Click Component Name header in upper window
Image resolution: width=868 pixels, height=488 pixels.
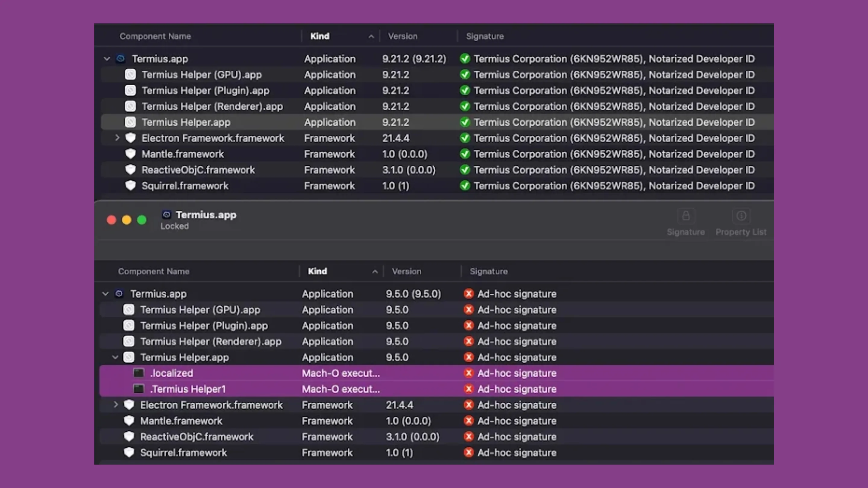[155, 36]
